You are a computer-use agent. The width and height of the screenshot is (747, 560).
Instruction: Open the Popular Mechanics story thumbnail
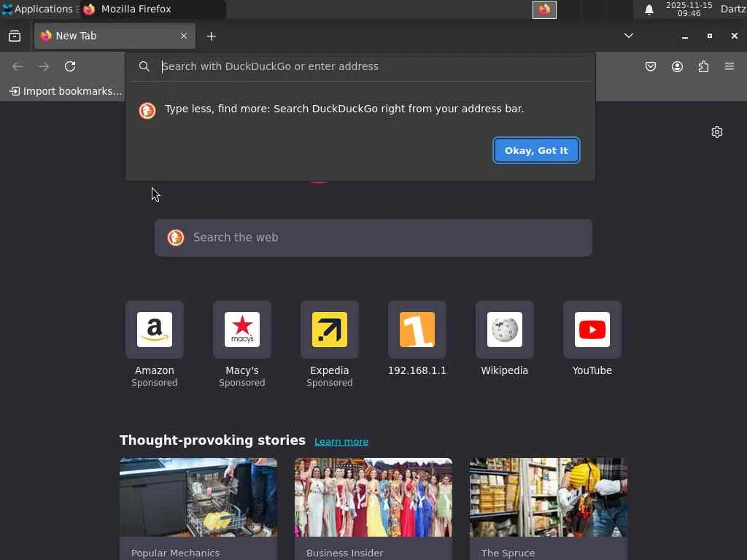click(x=198, y=497)
